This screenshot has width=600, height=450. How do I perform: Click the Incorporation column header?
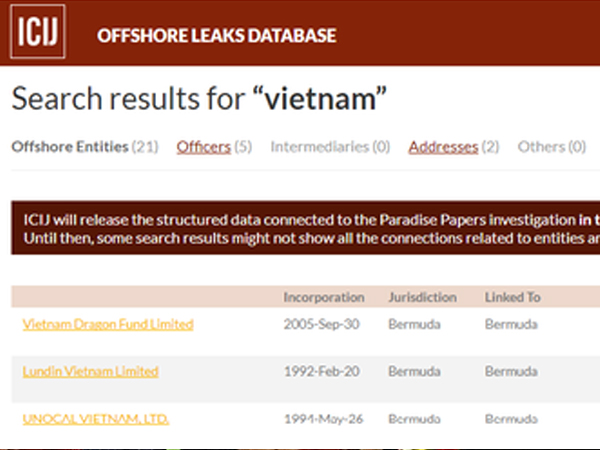click(x=324, y=297)
